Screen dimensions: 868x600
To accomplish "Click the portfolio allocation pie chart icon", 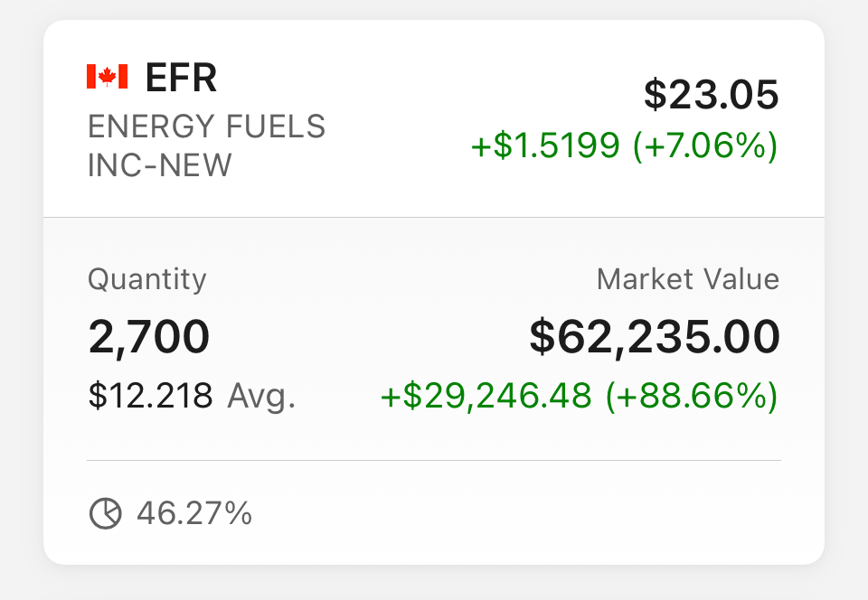I will [x=105, y=514].
